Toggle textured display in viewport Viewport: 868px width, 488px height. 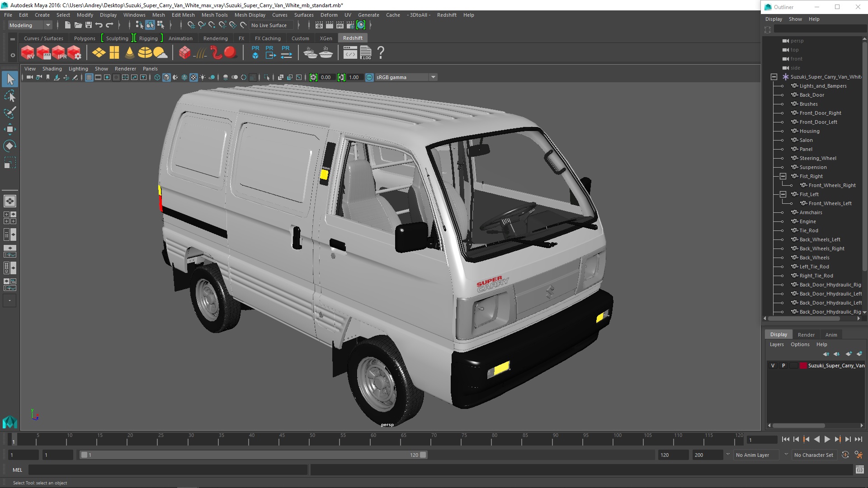[193, 77]
